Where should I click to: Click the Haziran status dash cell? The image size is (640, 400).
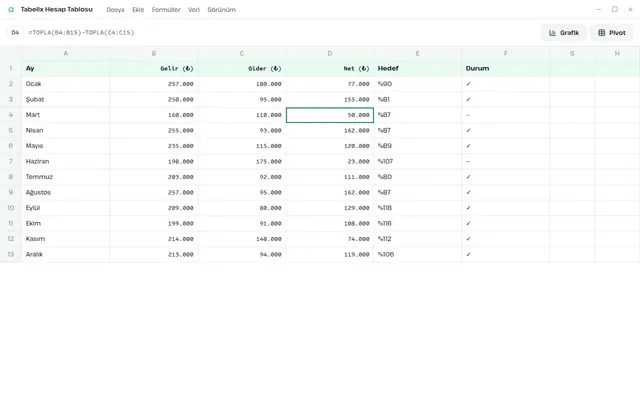click(x=505, y=161)
